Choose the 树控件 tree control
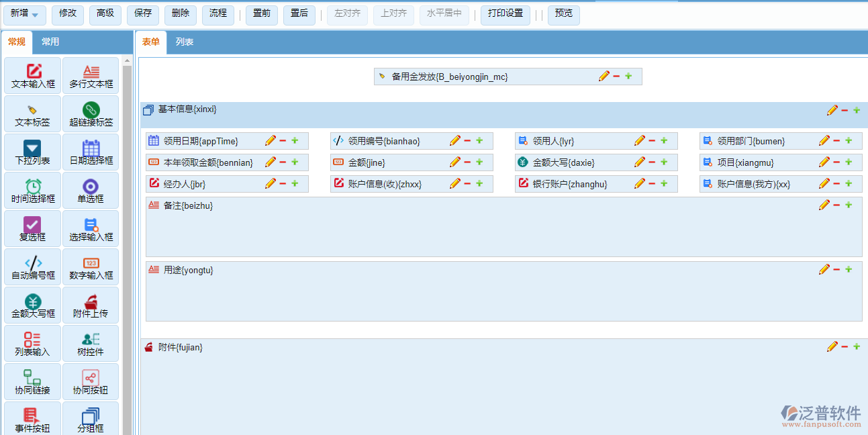The width and height of the screenshot is (868, 435). coord(91,343)
